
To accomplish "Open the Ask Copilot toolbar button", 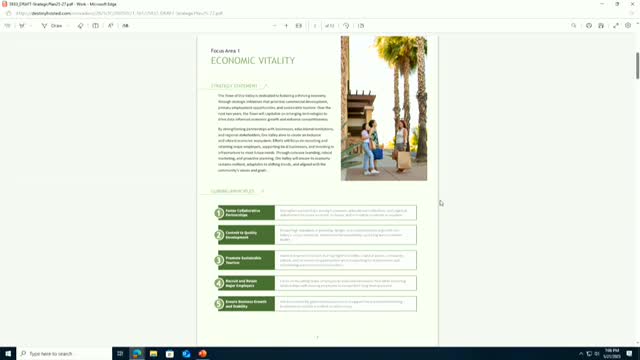I will coord(126,26).
